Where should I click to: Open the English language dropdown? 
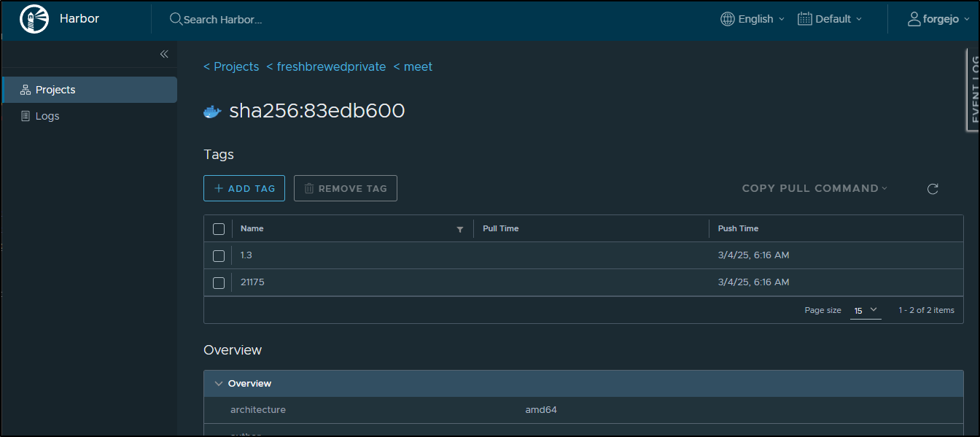752,19
